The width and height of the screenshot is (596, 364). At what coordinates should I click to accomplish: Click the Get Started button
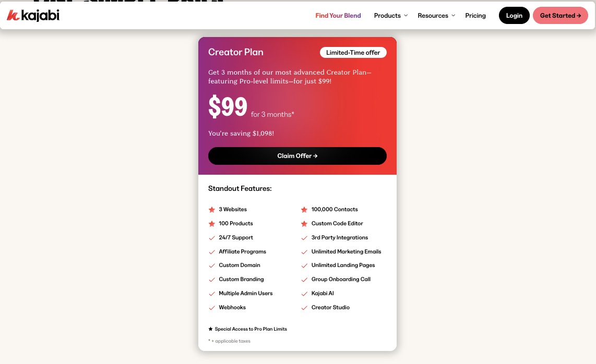click(x=561, y=16)
